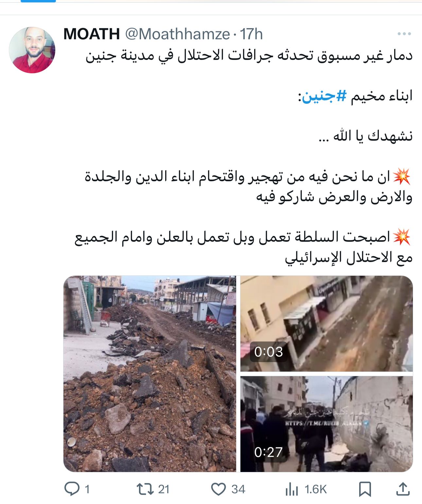
Task: Bookmark this tweet
Action: coord(365,489)
